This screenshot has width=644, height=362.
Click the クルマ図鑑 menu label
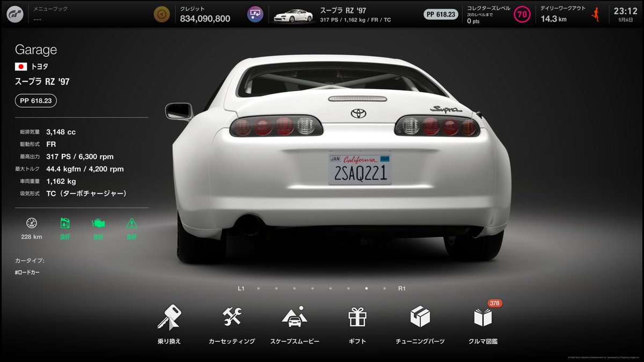[x=483, y=341]
